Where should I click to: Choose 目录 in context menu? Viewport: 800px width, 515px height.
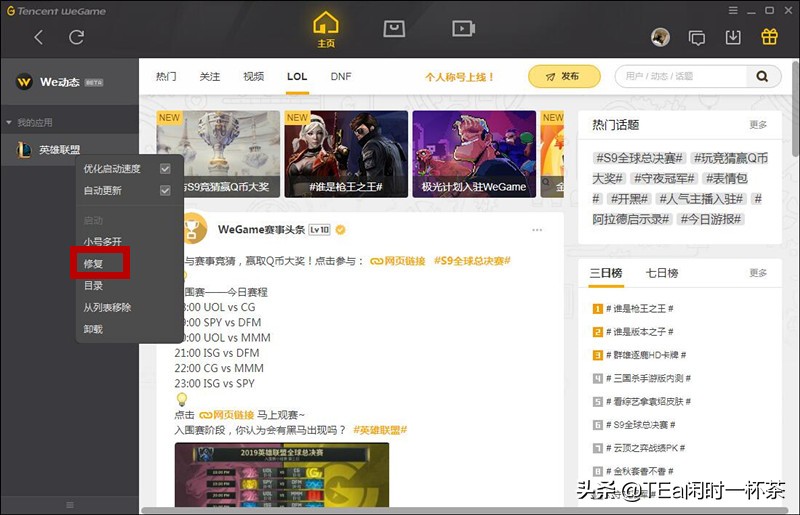tap(93, 286)
